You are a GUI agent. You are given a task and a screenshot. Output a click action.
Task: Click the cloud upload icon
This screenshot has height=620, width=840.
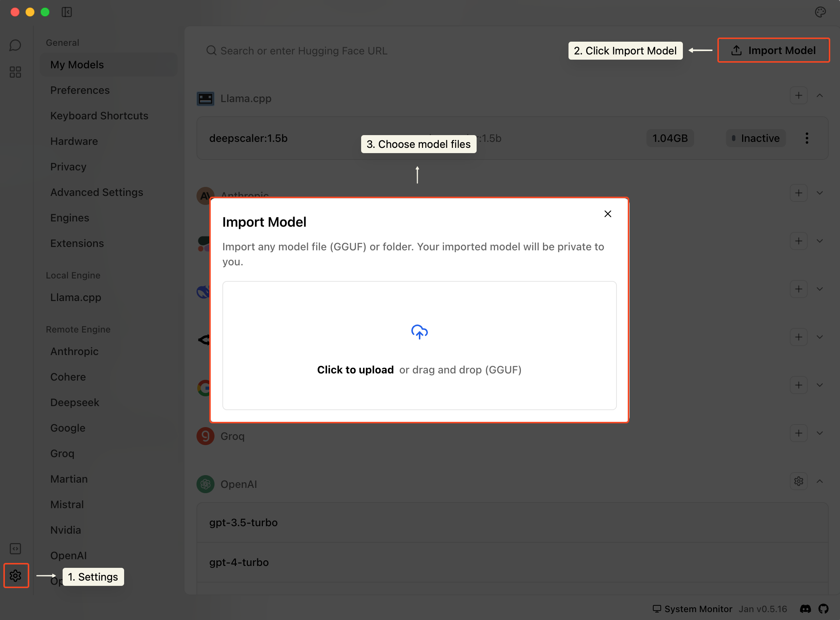tap(419, 332)
